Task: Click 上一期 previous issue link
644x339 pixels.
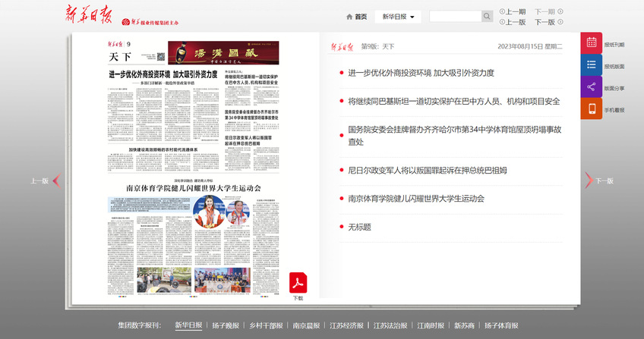Action: [513, 11]
